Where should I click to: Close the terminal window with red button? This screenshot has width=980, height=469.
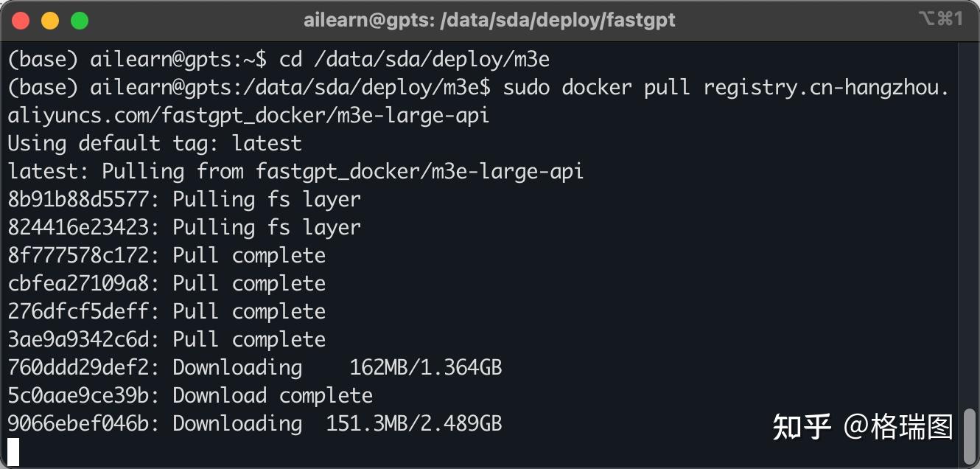[x=21, y=21]
